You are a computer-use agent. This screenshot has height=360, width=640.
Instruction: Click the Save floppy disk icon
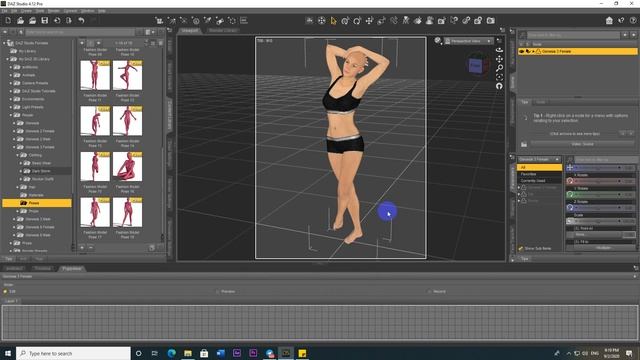[x=44, y=20]
